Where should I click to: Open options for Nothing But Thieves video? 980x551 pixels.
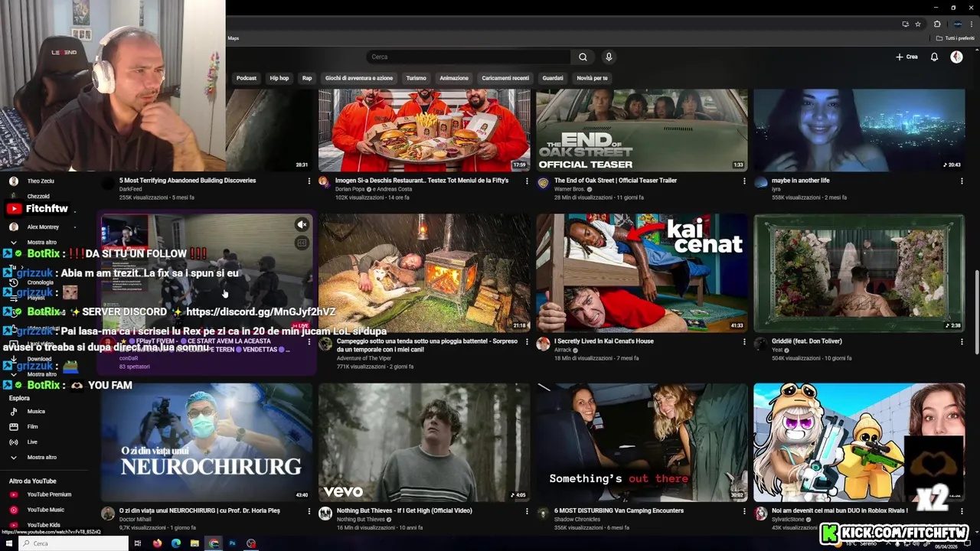click(527, 511)
